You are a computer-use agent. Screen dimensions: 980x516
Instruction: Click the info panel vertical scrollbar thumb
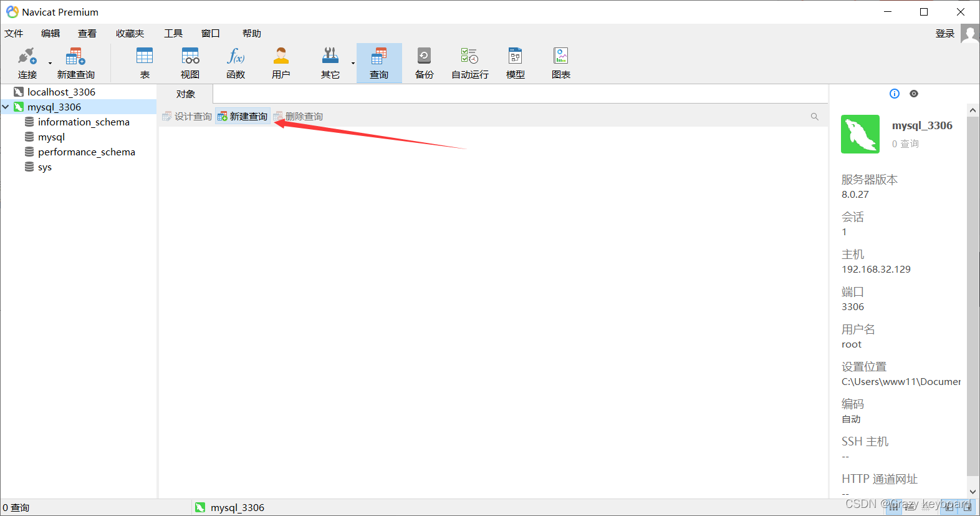(973, 296)
